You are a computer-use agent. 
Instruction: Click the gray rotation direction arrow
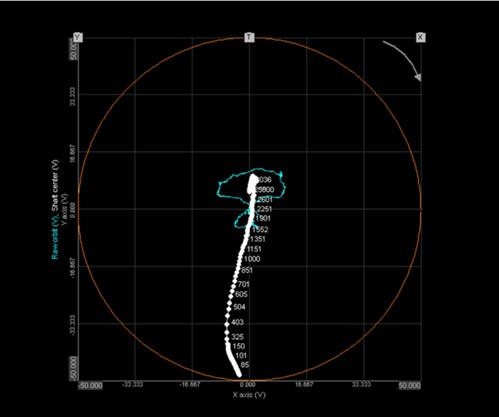click(x=403, y=60)
